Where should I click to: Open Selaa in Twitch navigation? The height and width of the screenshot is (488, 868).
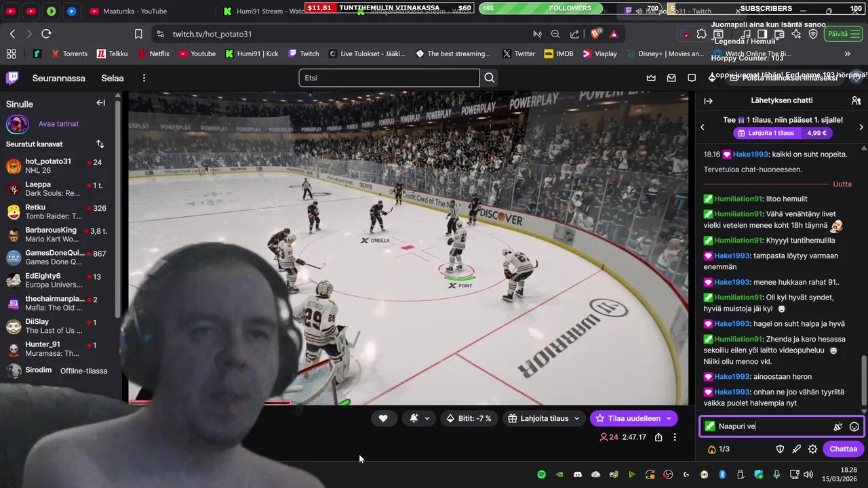click(113, 78)
